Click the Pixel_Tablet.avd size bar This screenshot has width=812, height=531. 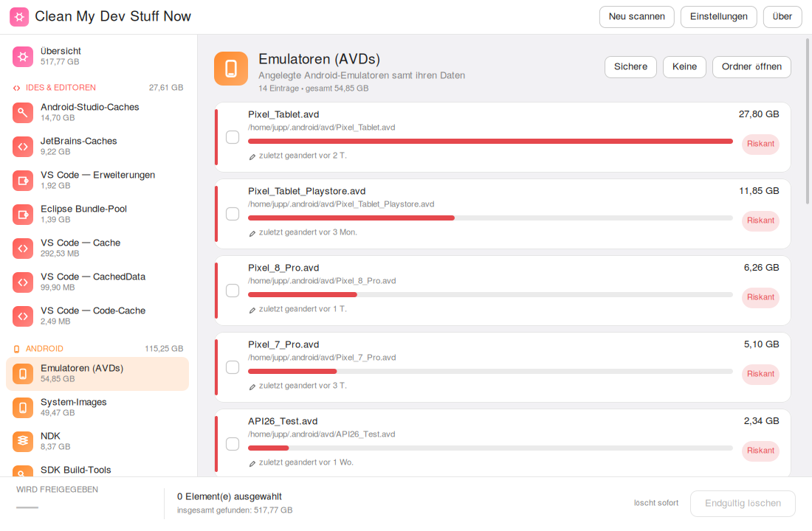click(490, 142)
